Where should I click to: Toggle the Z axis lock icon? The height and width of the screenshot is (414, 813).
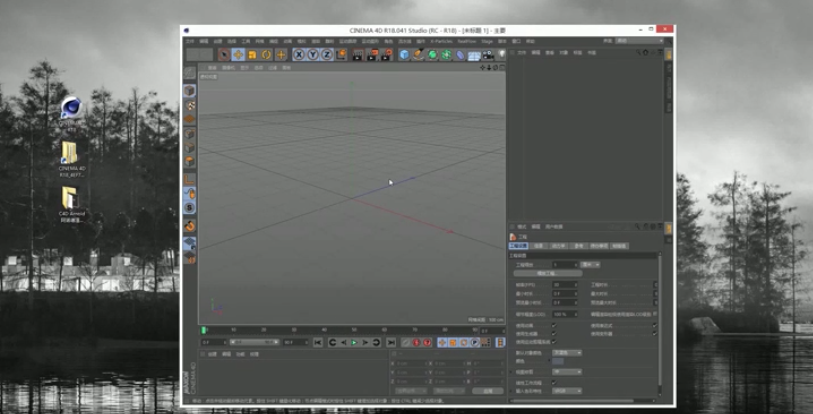pyautogui.click(x=327, y=54)
